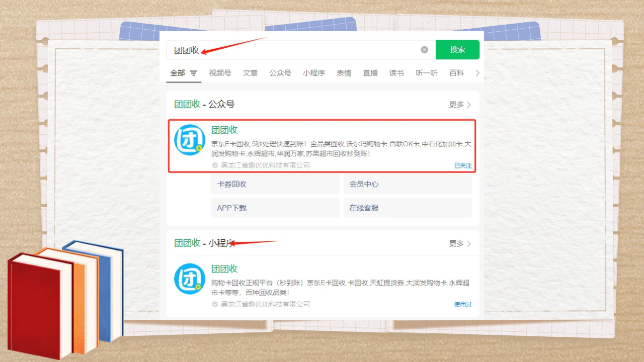Screen dimensions: 644x362
Task: Switch to the 视频号 tab
Action: point(220,73)
